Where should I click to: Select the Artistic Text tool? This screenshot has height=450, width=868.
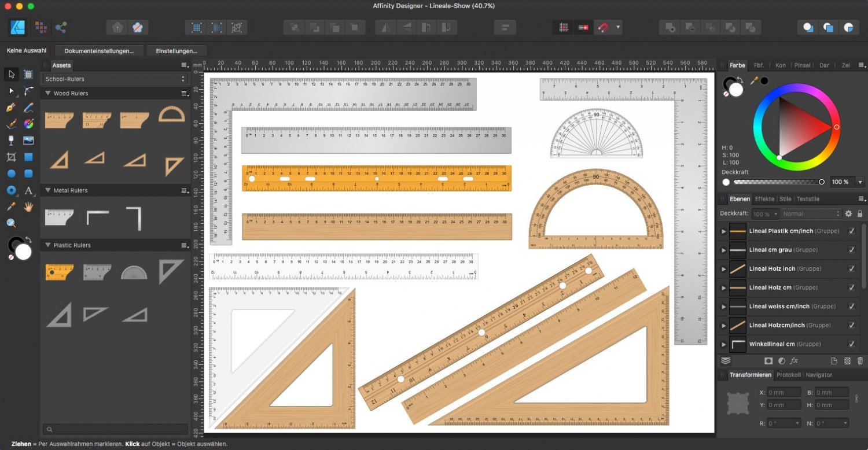coord(28,190)
